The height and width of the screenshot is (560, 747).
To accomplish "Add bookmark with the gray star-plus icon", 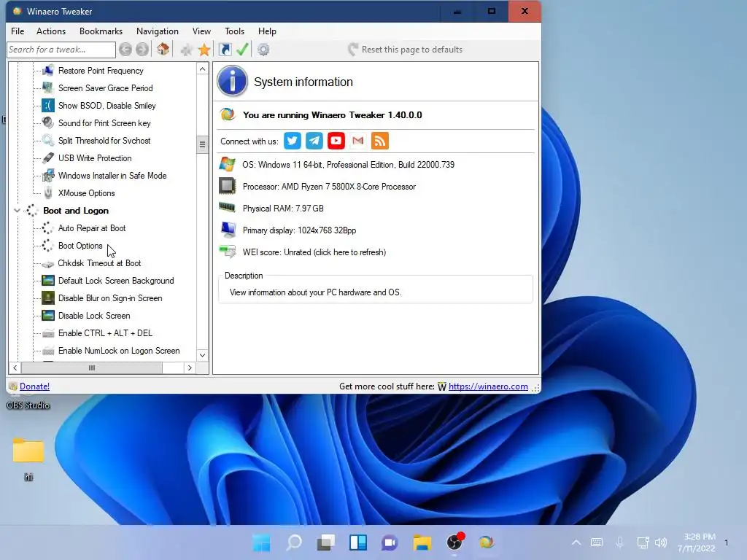I will (186, 50).
